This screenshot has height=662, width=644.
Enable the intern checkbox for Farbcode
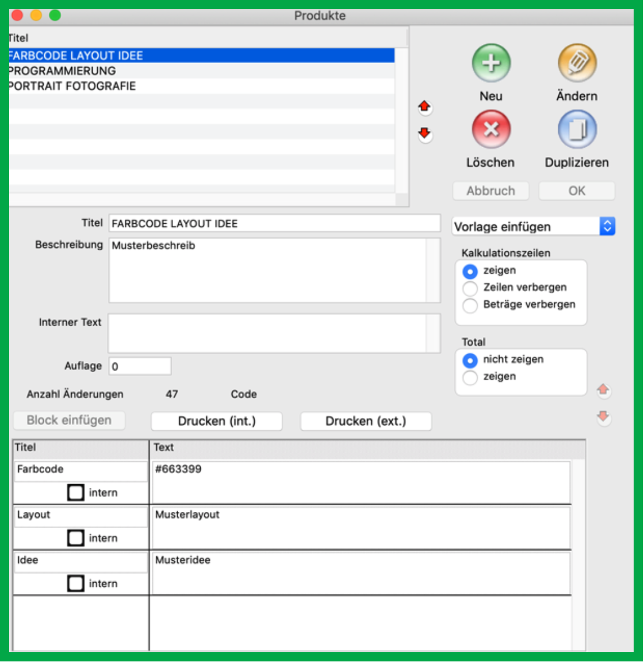coord(76,493)
